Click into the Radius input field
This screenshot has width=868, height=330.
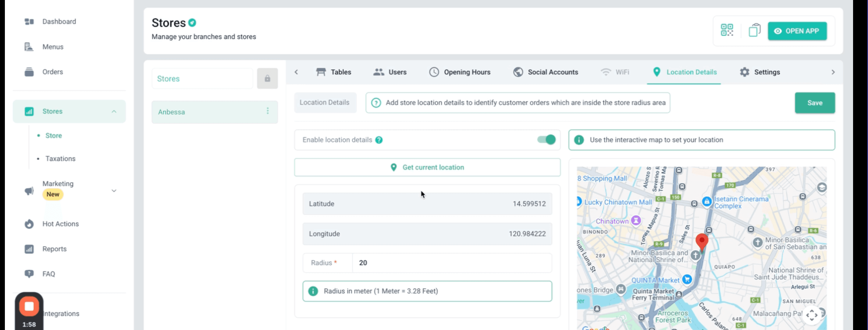tap(451, 263)
